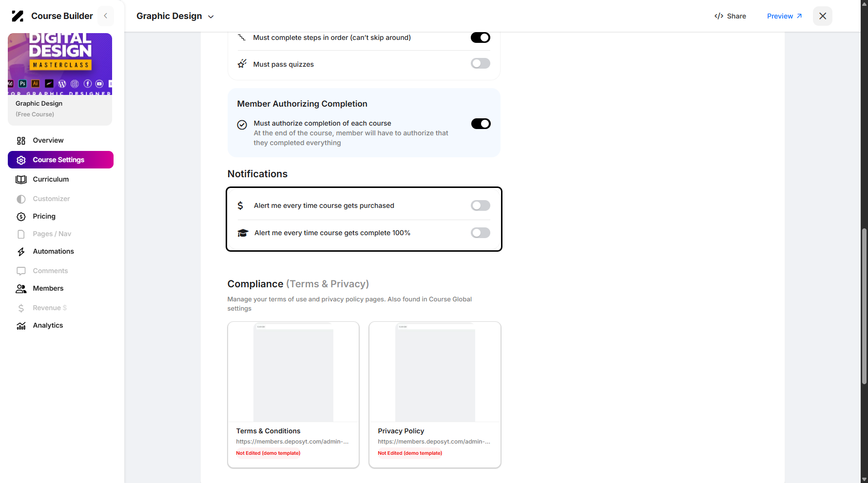868x483 pixels.
Task: Collapse the sidebar with the back chevron
Action: pyautogui.click(x=106, y=16)
